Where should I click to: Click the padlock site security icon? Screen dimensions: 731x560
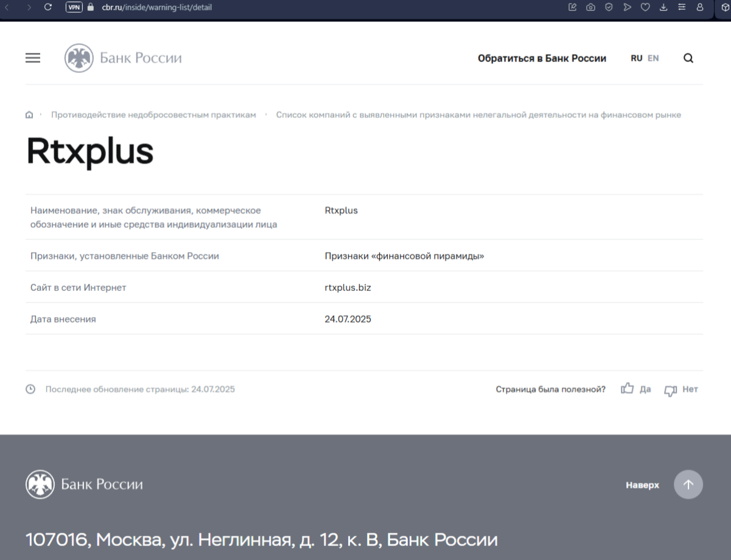click(x=91, y=7)
